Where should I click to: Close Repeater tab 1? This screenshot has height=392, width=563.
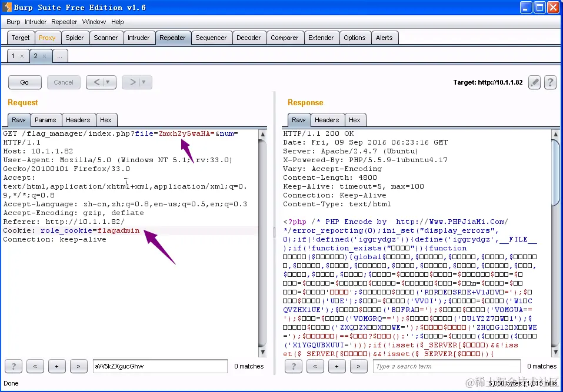click(22, 56)
